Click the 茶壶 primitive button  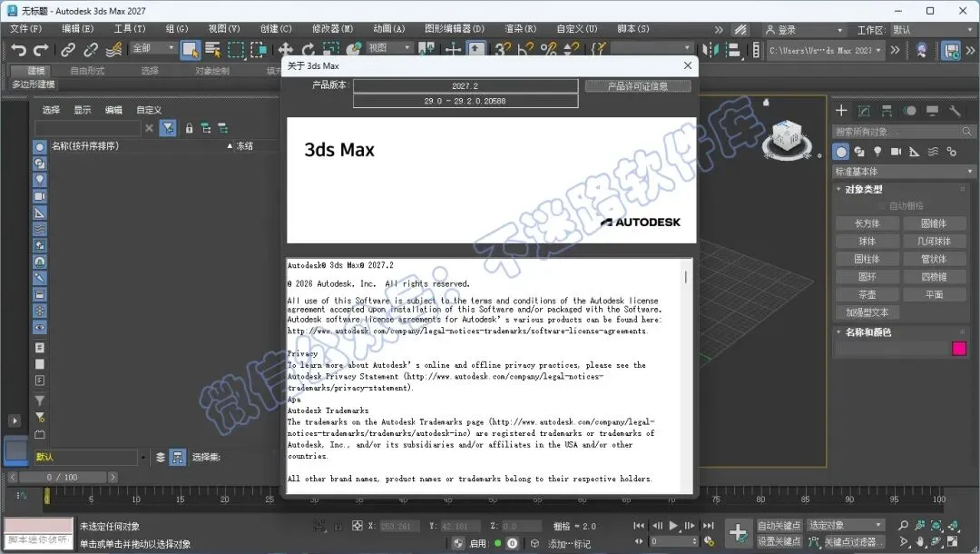867,294
